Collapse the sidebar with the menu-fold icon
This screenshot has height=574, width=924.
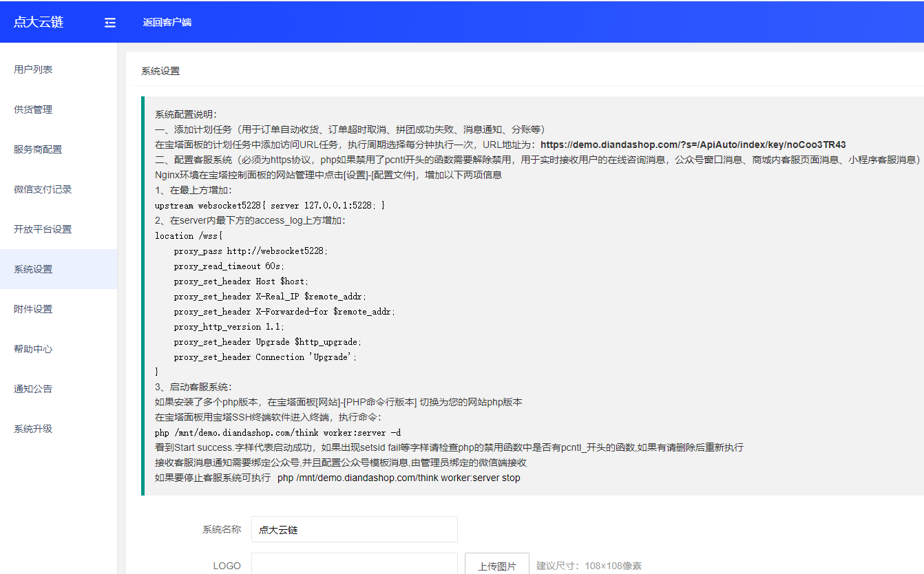click(110, 22)
